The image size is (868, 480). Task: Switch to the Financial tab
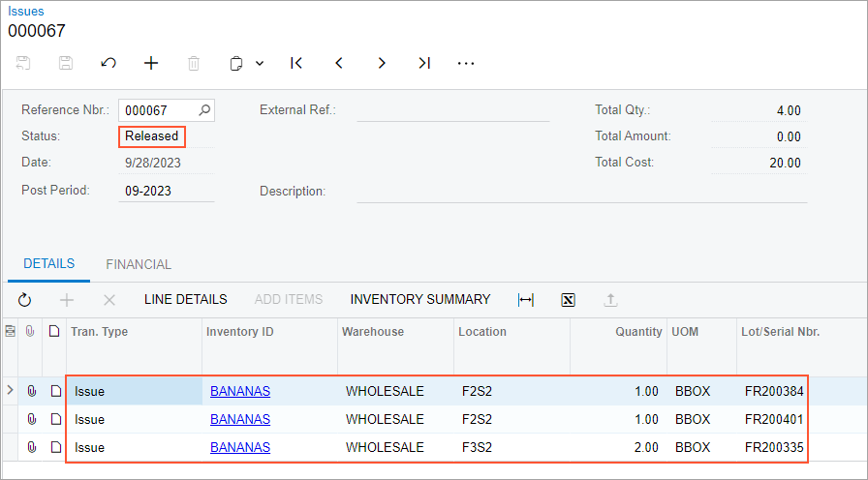coord(139,264)
